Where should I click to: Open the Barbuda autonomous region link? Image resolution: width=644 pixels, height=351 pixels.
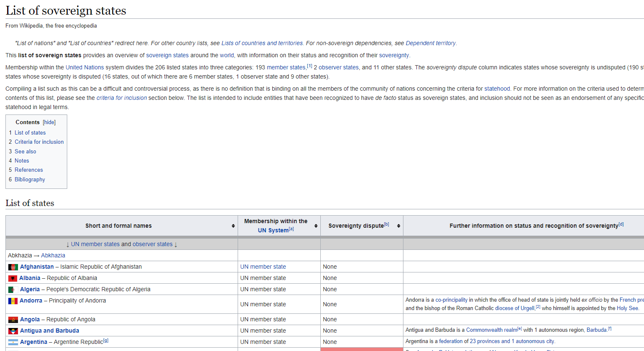[597, 330]
